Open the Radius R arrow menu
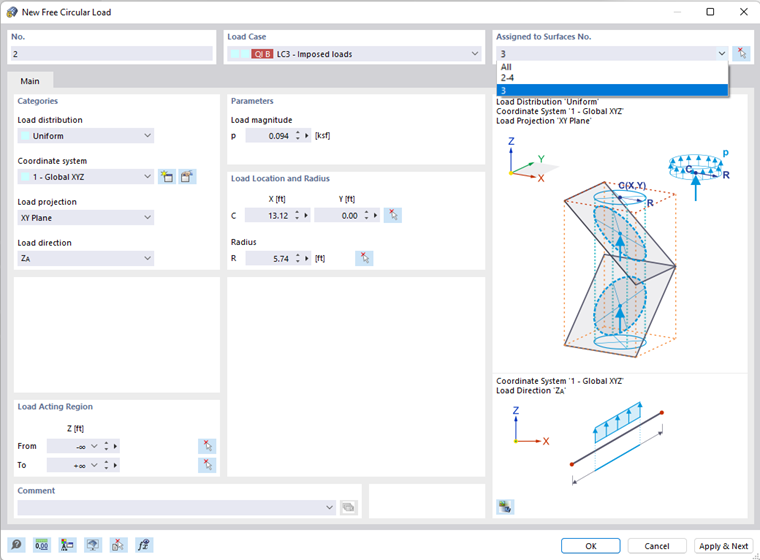This screenshot has height=560, width=760. pos(307,258)
